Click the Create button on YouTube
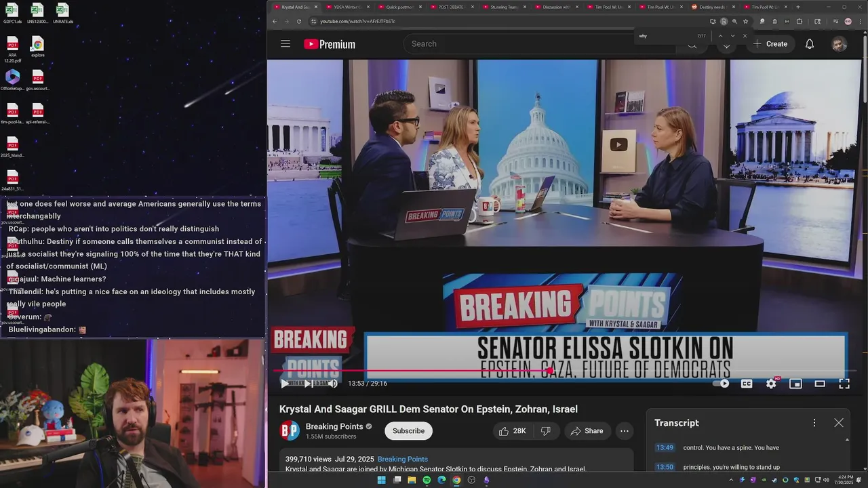Screen dimensions: 868x488 [770, 44]
